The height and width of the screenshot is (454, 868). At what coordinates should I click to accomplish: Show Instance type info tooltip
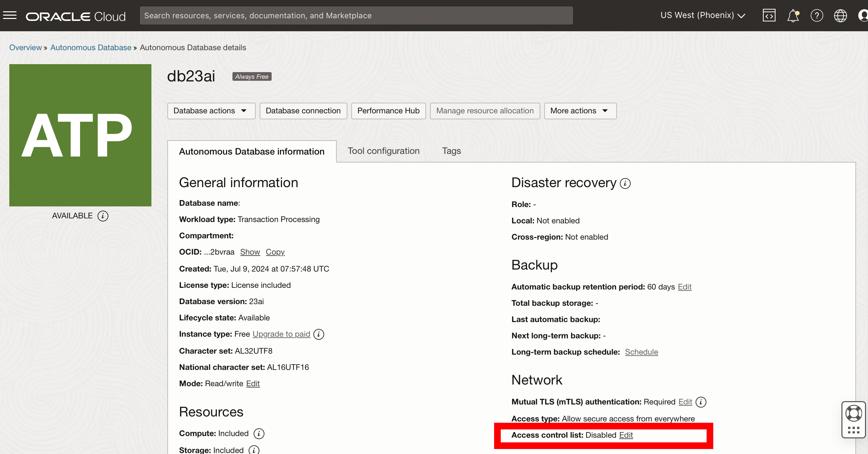[318, 334]
